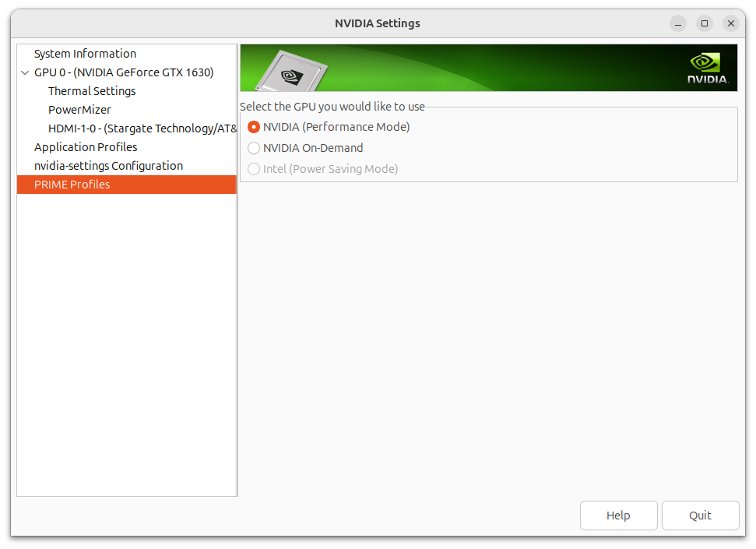This screenshot has height=549, width=756.
Task: Open Application Profiles
Action: coord(127,147)
